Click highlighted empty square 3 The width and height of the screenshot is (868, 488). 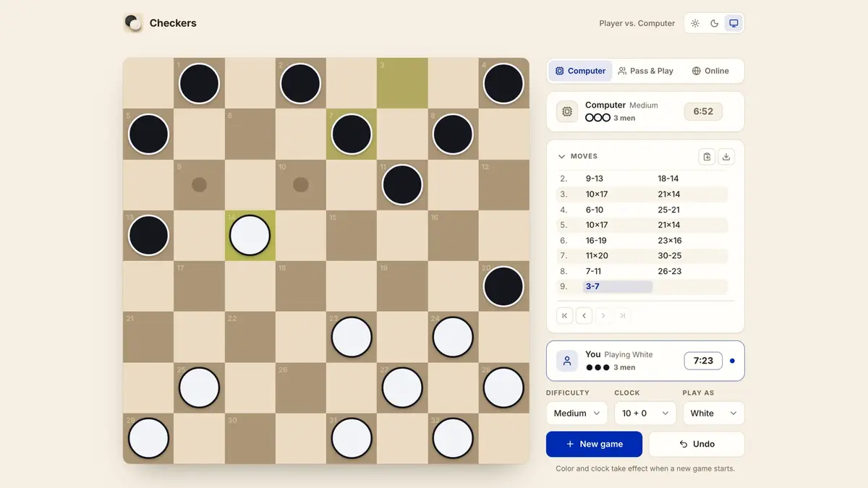(x=402, y=83)
